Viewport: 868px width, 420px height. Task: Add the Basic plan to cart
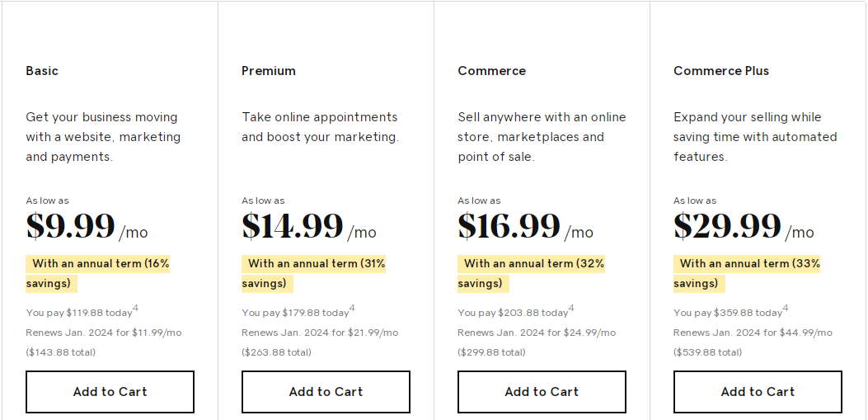click(x=110, y=392)
